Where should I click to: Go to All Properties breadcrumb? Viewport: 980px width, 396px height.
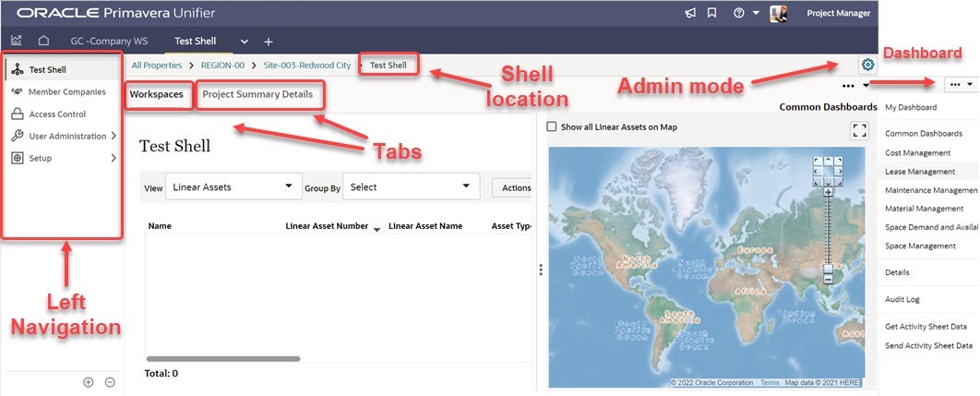tap(157, 65)
